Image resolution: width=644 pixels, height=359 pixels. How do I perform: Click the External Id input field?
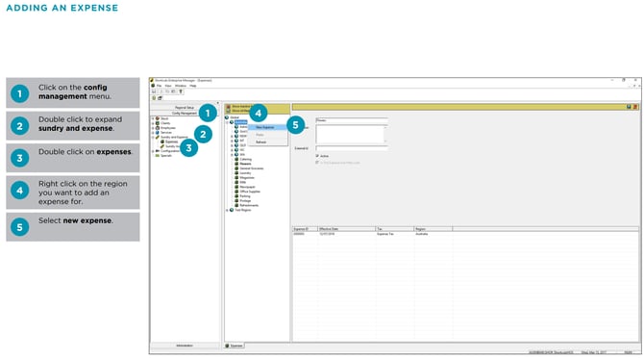[352, 148]
